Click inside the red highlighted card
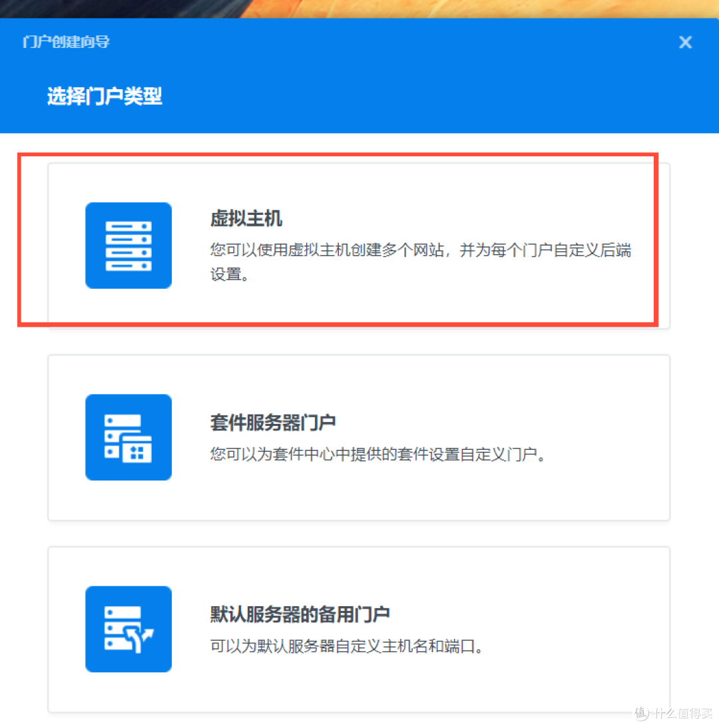Viewport: 719px width, 728px height. pos(359,245)
